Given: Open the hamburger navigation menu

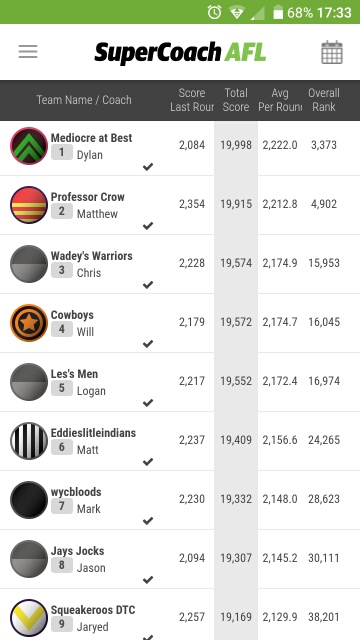Looking at the screenshot, I should (28, 51).
